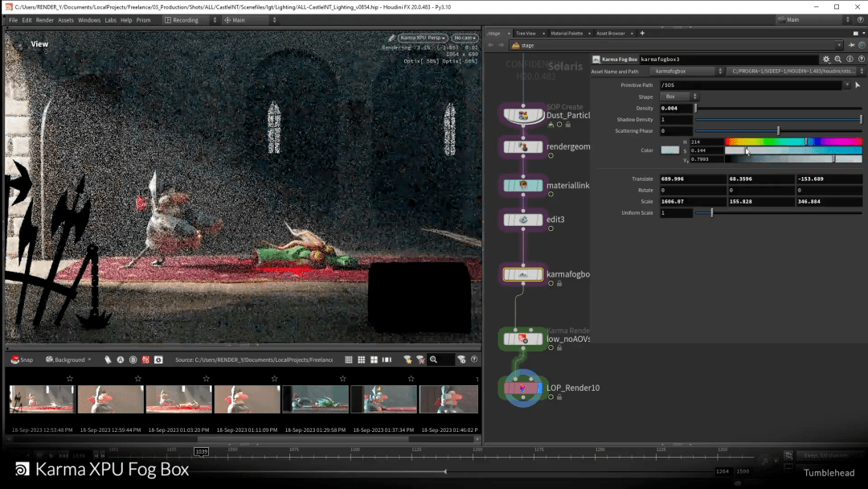
Task: Open the Karma XPU Persp viewport menu
Action: 423,39
